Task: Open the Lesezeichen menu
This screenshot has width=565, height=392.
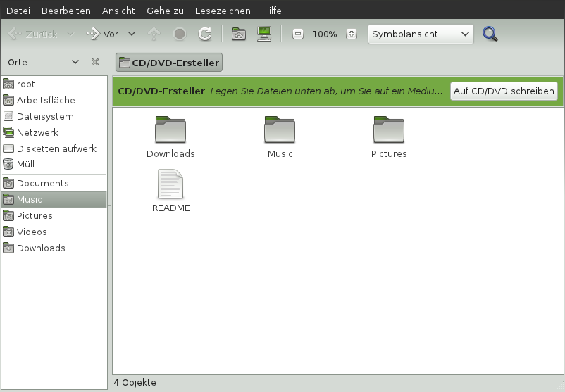Action: [x=223, y=11]
